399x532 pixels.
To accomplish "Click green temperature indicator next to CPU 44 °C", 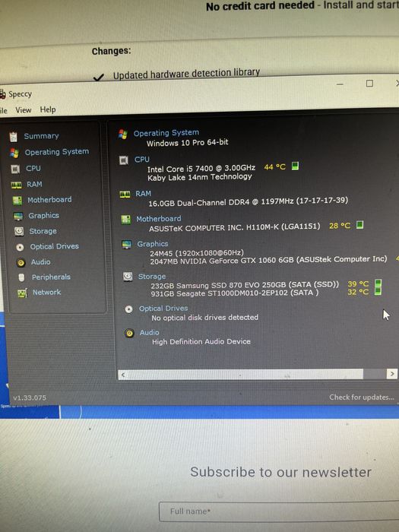I will tap(295, 166).
